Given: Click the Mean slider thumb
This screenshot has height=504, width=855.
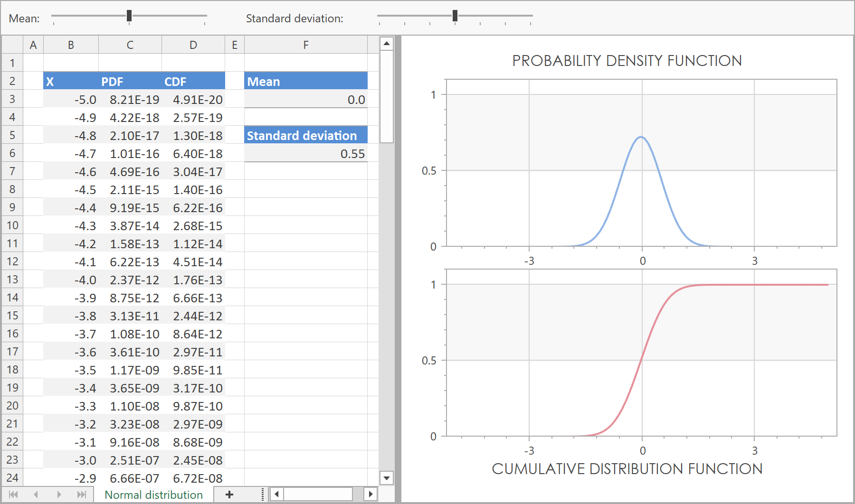Looking at the screenshot, I should point(129,16).
